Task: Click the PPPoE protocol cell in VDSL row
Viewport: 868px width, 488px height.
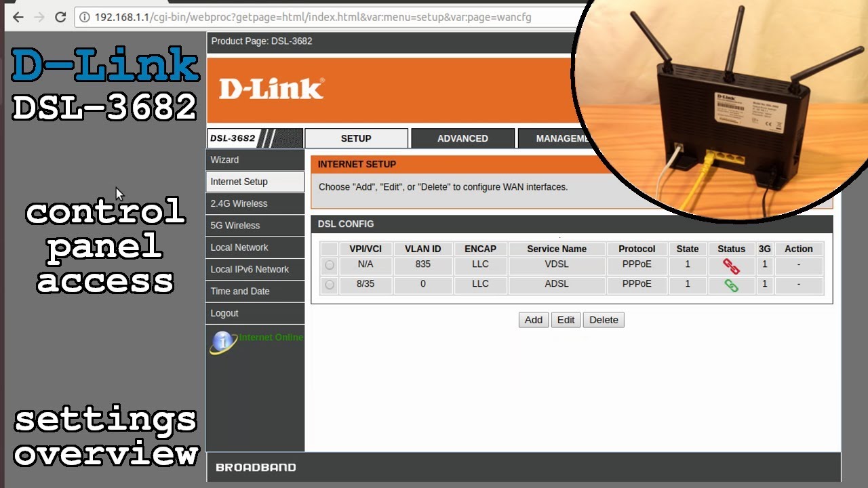Action: point(637,264)
